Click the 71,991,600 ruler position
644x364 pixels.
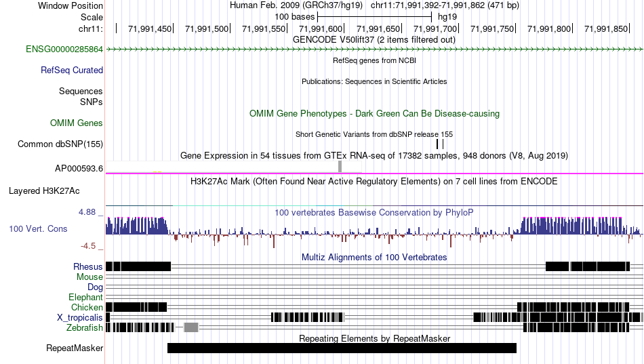click(321, 28)
